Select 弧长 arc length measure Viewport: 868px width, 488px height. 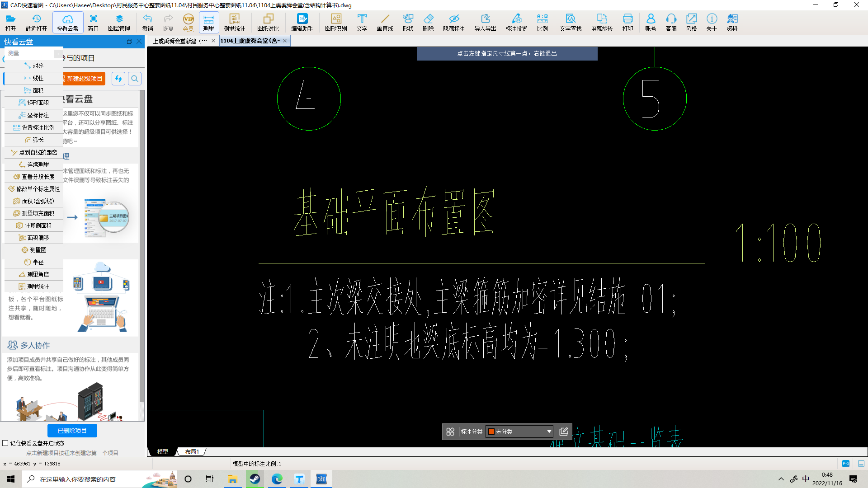(34, 140)
